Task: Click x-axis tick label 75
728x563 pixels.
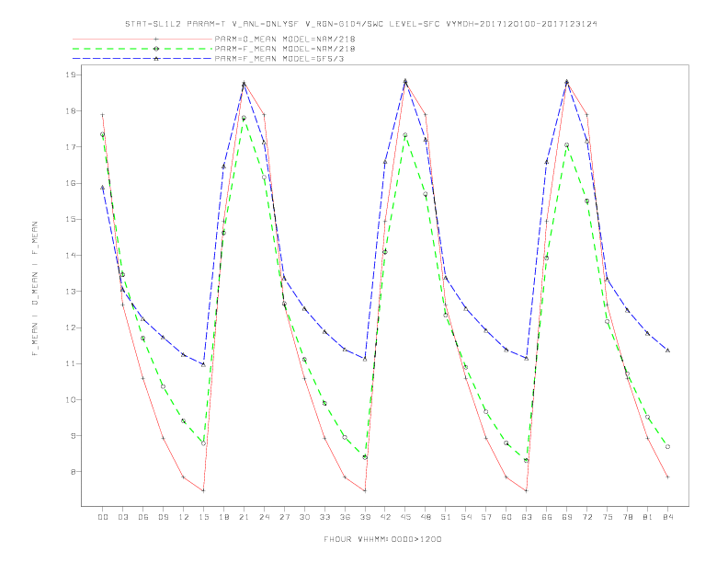Action: (x=608, y=517)
